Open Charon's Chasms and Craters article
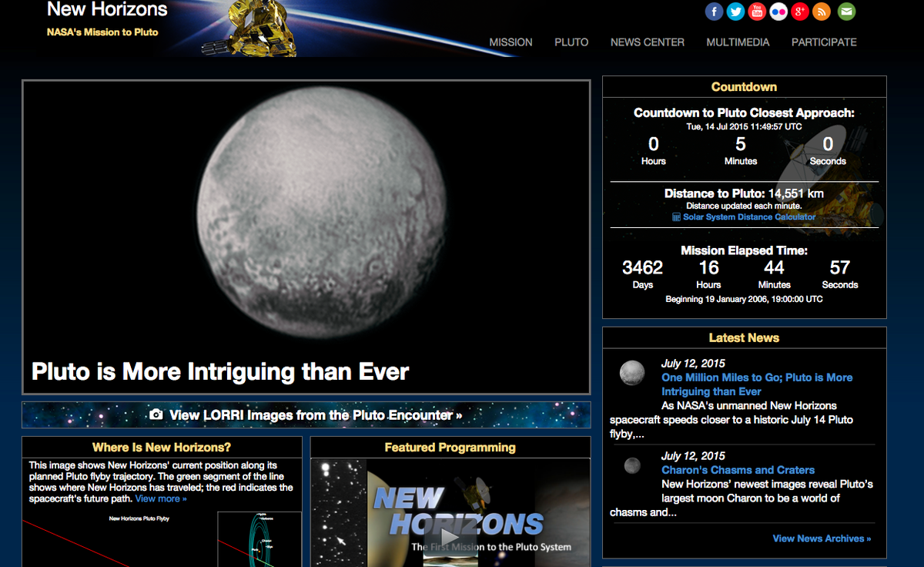Image resolution: width=924 pixels, height=567 pixels. [x=738, y=470]
